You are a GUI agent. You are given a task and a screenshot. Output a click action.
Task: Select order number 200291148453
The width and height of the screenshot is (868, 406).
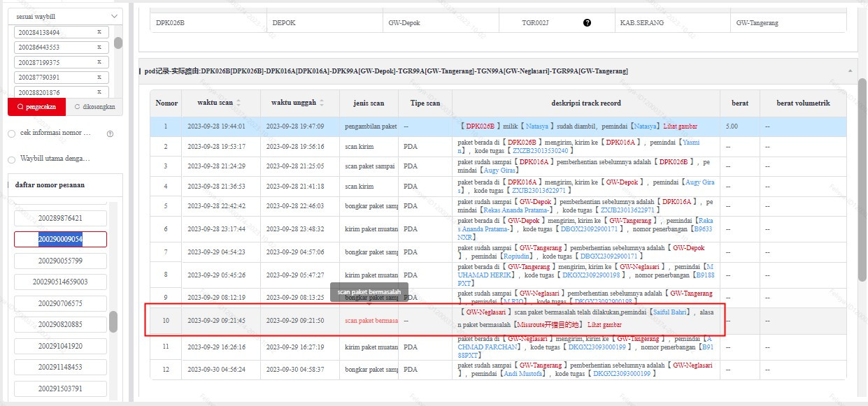60,367
